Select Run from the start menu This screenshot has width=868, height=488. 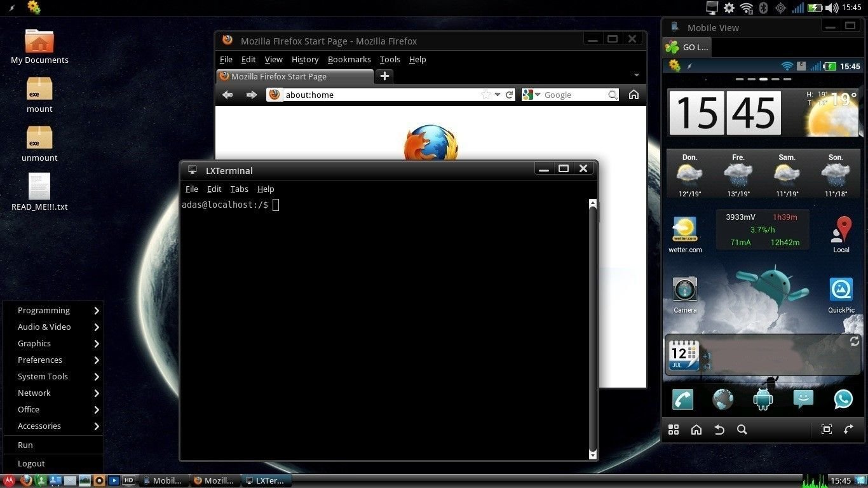click(53, 445)
